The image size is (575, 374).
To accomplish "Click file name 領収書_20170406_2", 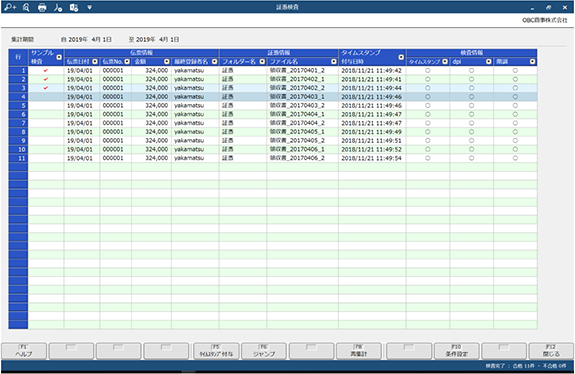I will tap(297, 158).
